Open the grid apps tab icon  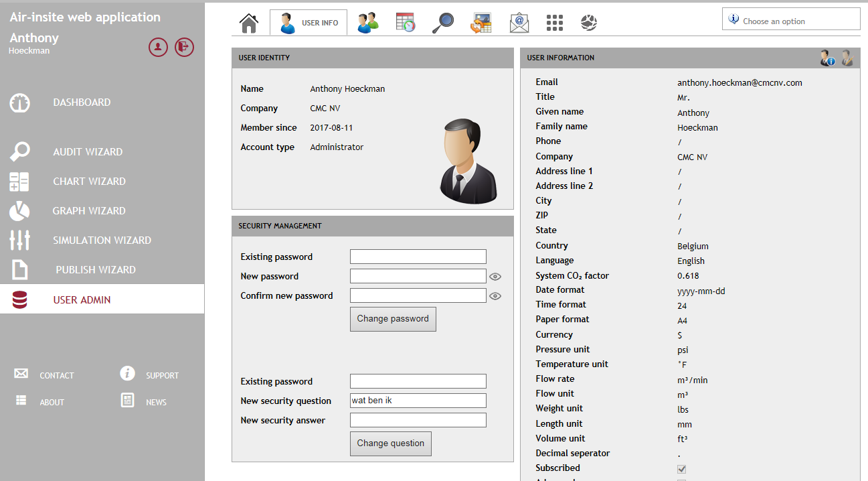point(554,23)
